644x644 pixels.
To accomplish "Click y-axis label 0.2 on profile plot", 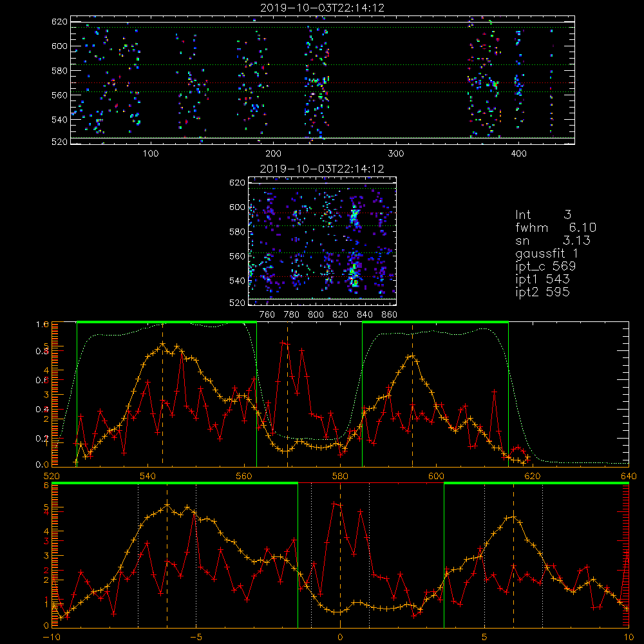I will (x=41, y=439).
